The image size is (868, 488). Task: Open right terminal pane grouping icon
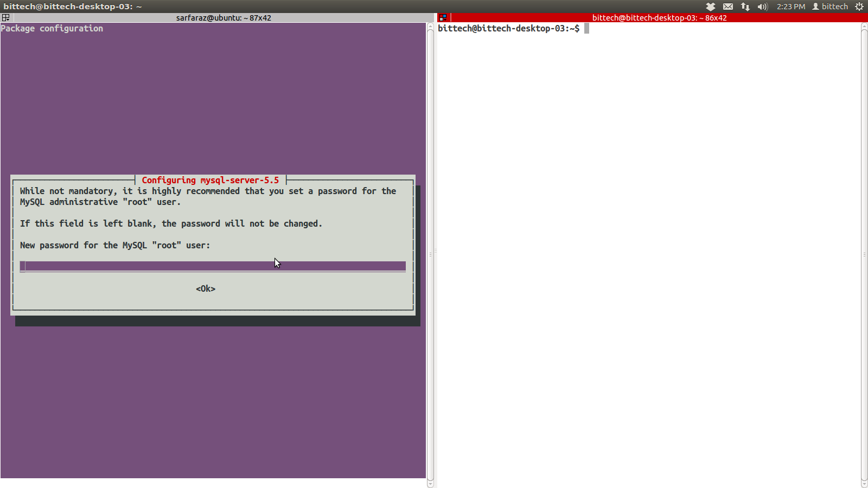click(x=443, y=17)
